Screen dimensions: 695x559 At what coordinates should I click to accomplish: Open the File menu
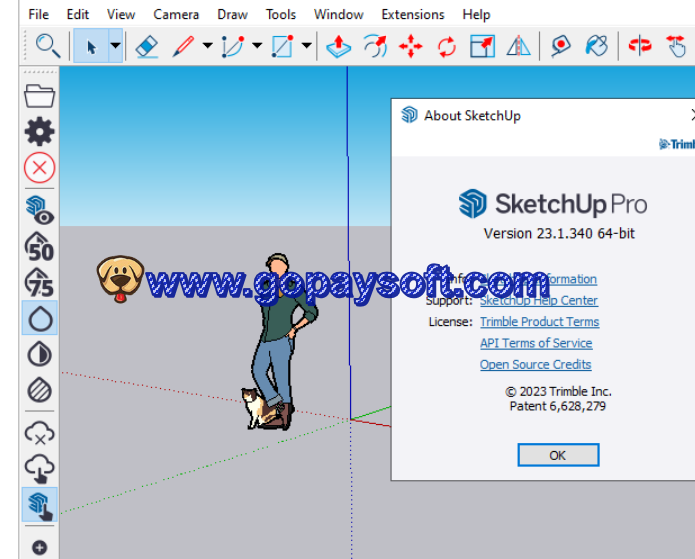(x=39, y=15)
